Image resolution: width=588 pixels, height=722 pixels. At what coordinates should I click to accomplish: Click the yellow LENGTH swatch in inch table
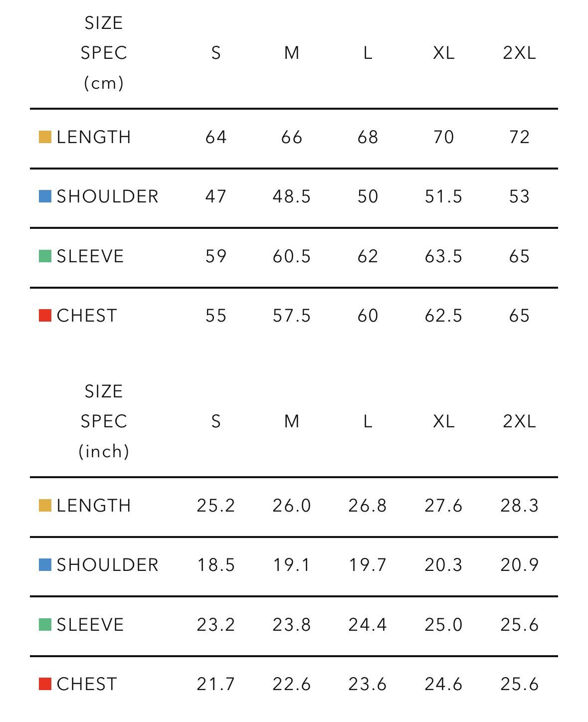click(45, 506)
